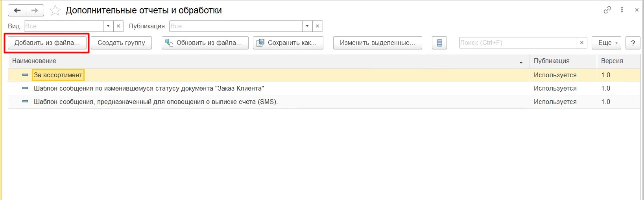Click version 1.0 in the За ассортимент row
Screen dimensions: 644x200
tap(606, 75)
